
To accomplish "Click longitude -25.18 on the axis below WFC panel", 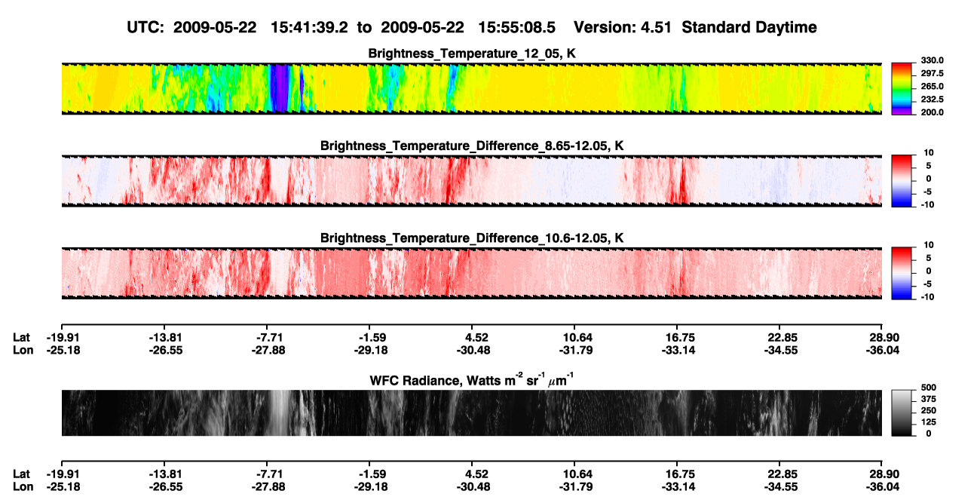I will 62,486.
